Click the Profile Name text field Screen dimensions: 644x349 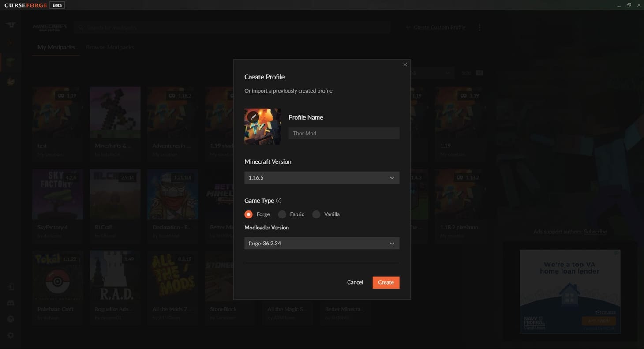(x=344, y=133)
